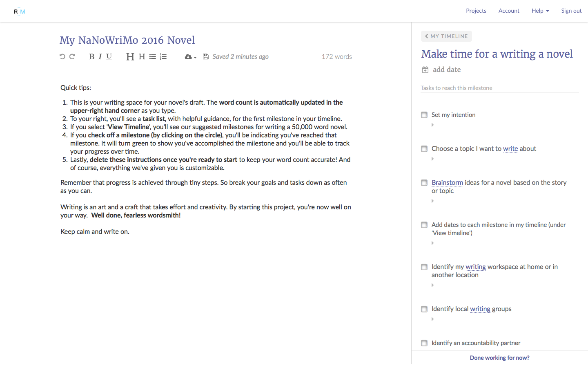This screenshot has width=588, height=368.
Task: Click 'Keep calm and write on.' line
Action: [95, 232]
